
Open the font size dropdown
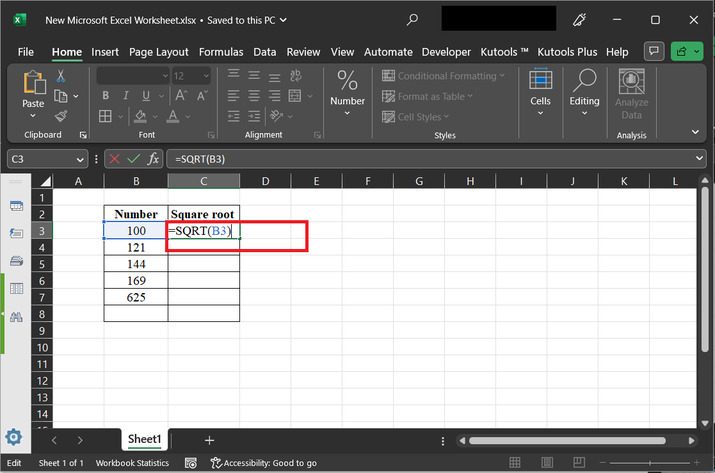(x=204, y=76)
